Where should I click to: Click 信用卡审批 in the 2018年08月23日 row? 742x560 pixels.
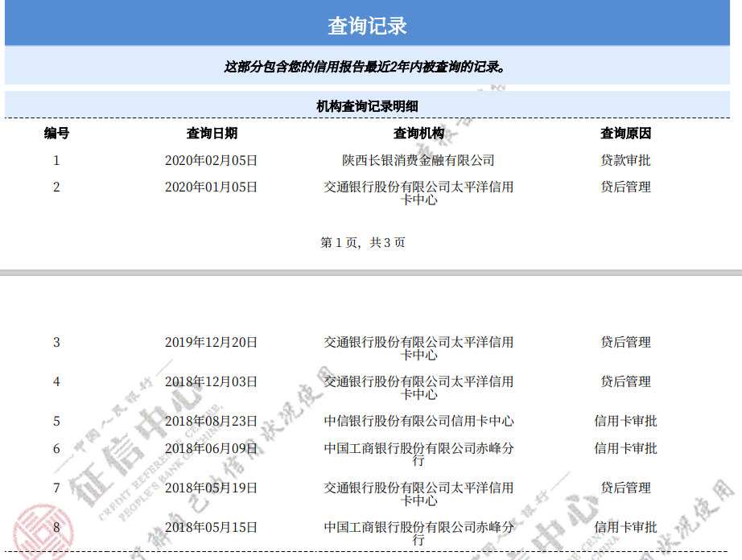(625, 421)
